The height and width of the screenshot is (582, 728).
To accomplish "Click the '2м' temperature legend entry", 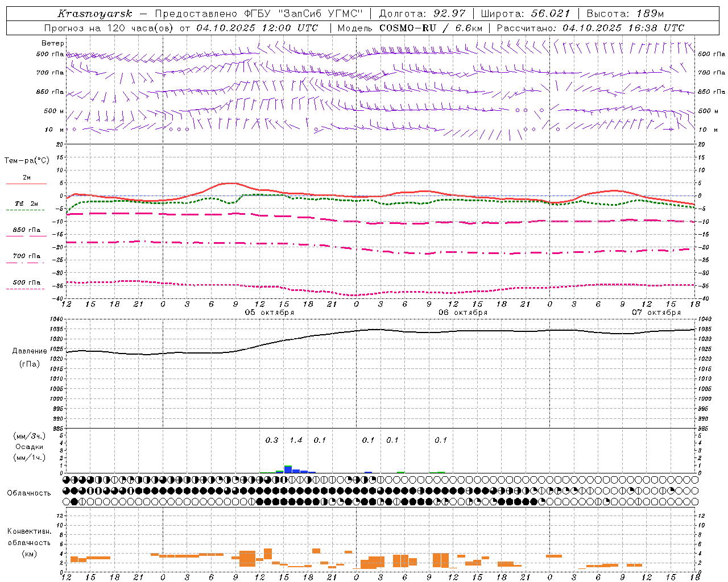I will point(27,178).
